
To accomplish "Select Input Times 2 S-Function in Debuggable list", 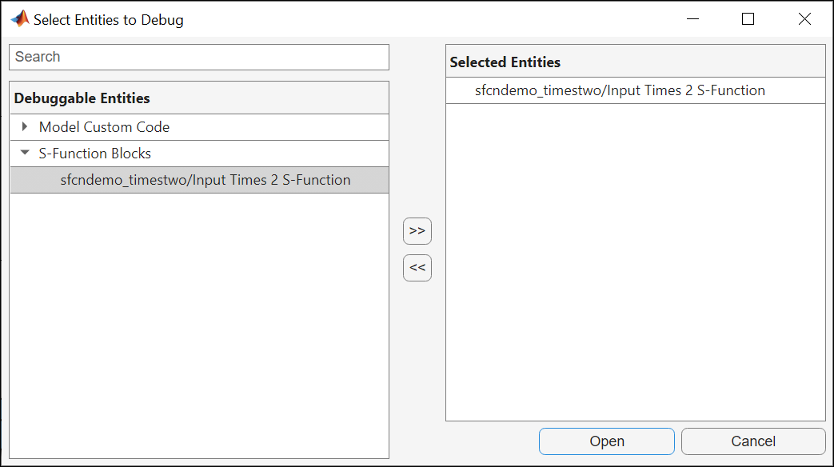I will point(205,180).
